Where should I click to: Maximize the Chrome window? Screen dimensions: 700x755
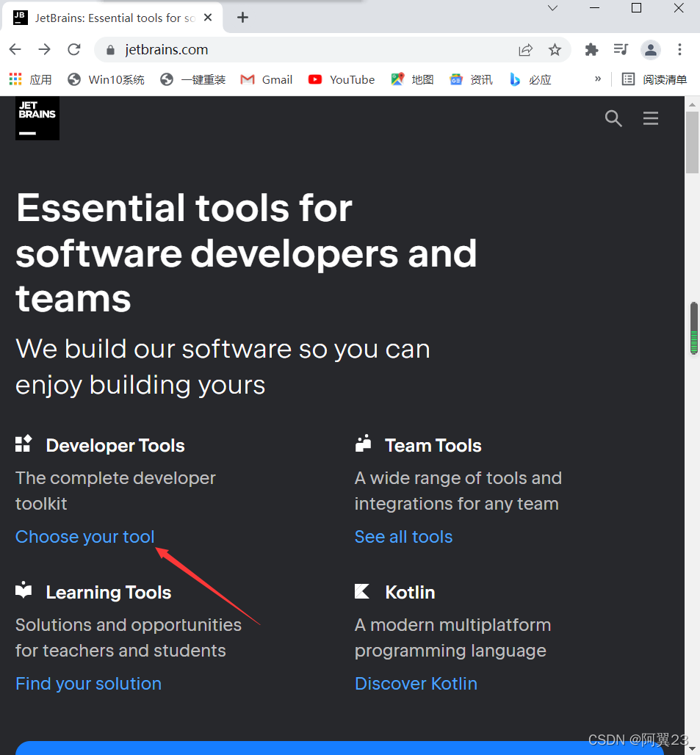(x=636, y=8)
